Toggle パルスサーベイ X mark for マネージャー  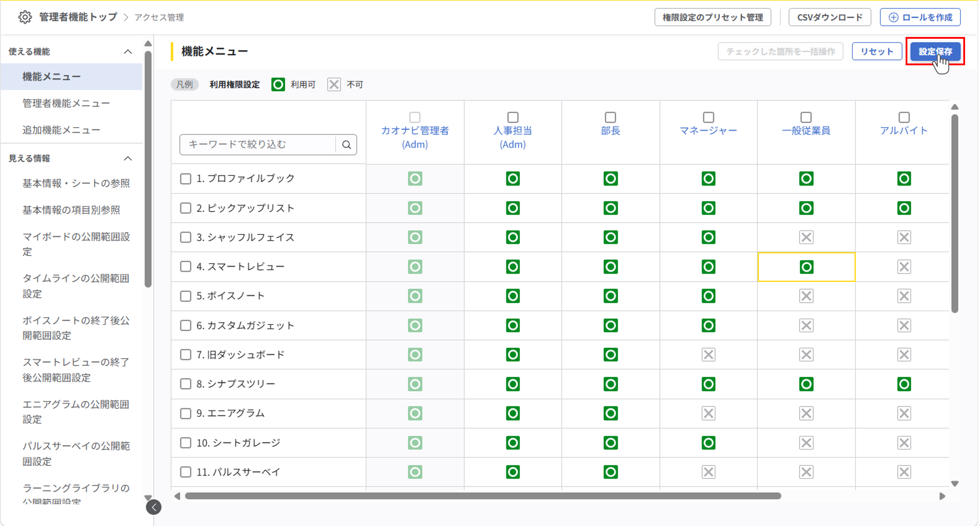pyautogui.click(x=708, y=472)
